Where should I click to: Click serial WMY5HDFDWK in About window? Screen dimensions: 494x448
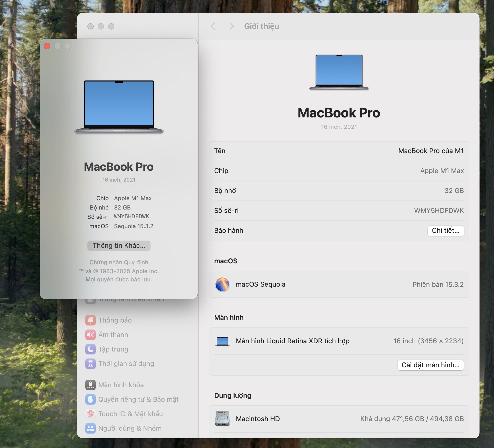(132, 216)
